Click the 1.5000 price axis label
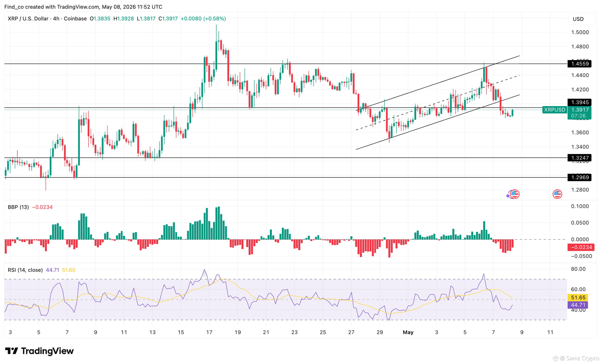Screen dimensions: 601x364 (580, 32)
